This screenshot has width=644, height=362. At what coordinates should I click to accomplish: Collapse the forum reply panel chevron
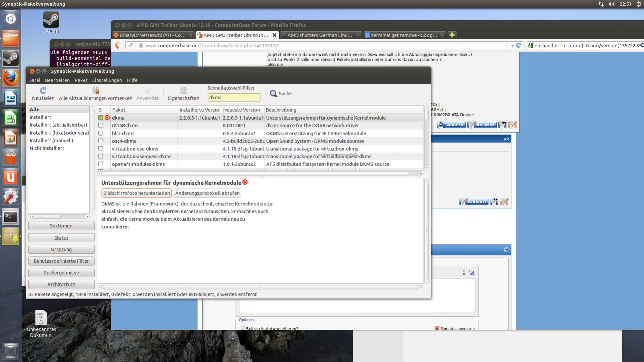click(x=506, y=250)
